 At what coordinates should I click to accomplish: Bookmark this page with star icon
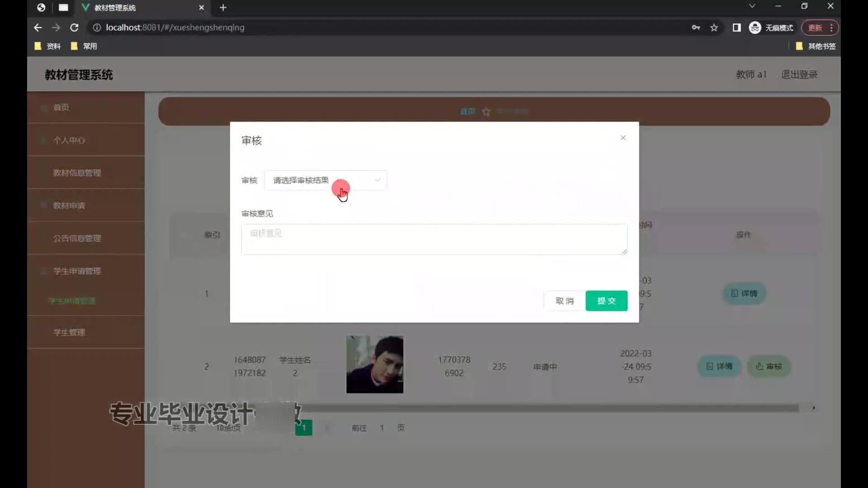click(x=714, y=28)
